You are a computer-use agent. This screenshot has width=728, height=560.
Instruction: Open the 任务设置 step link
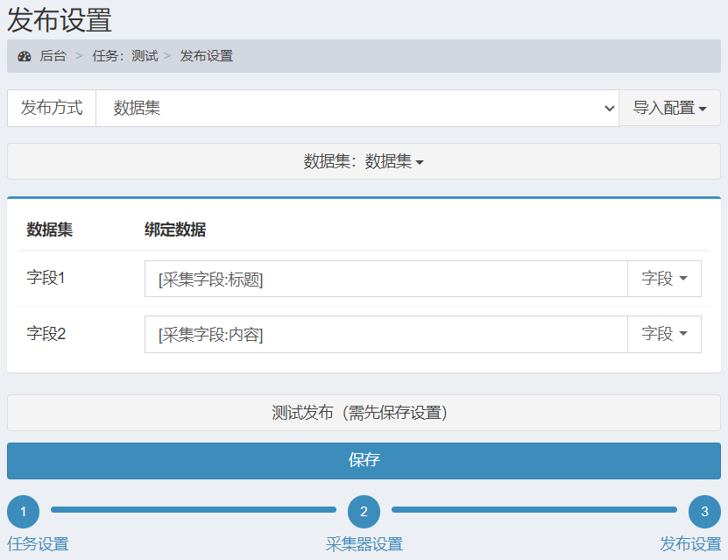coord(36,543)
